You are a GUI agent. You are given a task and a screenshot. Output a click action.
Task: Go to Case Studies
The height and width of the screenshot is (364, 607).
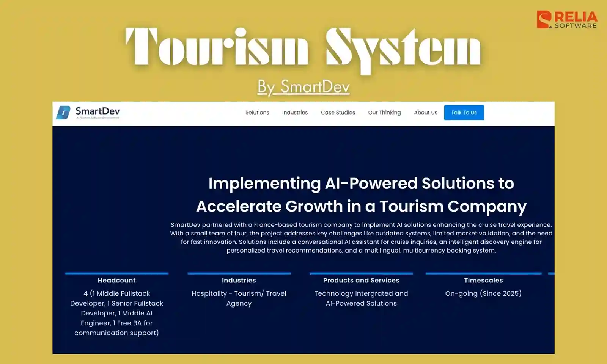pyautogui.click(x=338, y=113)
